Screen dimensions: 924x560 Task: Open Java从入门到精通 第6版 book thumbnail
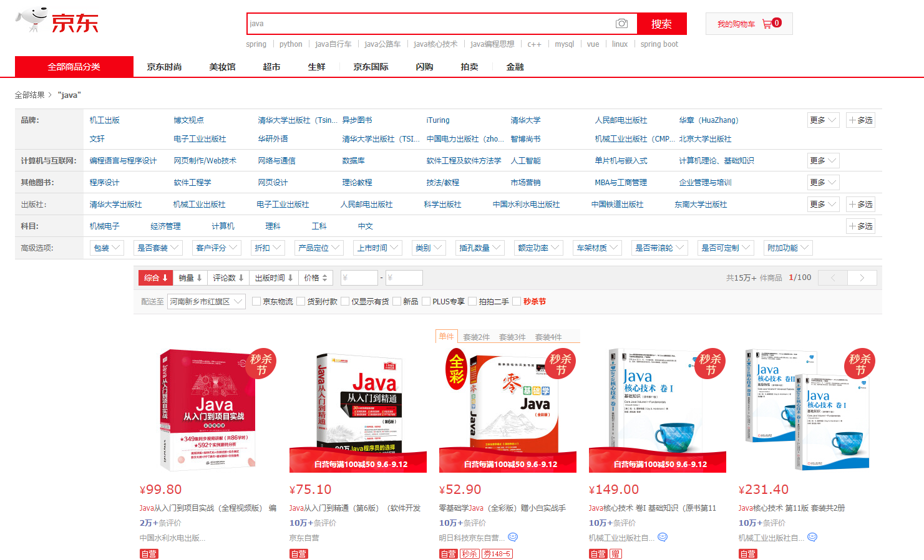pyautogui.click(x=358, y=410)
